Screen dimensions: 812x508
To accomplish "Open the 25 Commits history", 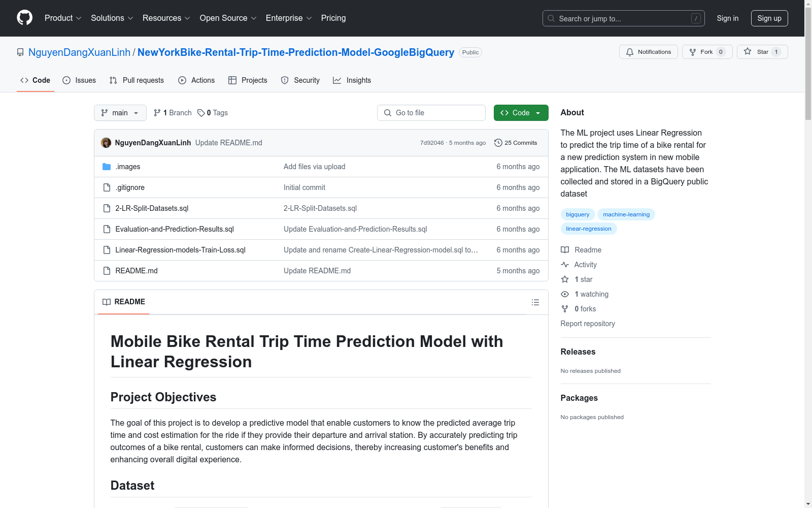I will pos(516,143).
